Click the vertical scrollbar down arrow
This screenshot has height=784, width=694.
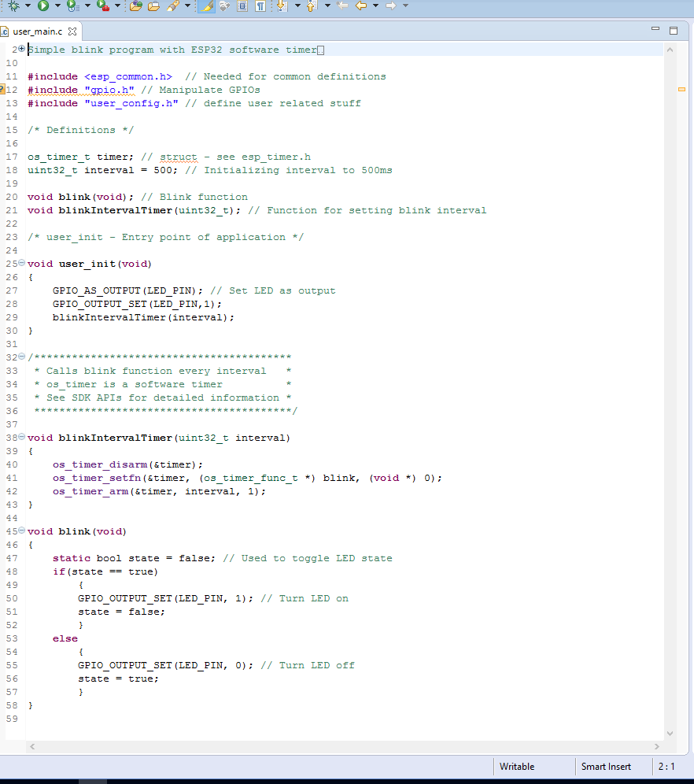click(670, 734)
